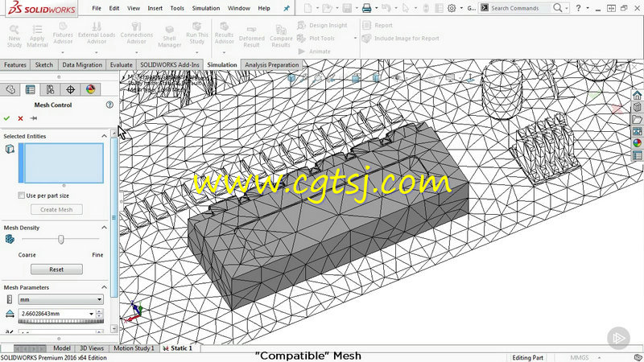
Task: Switch to the PropertyManager tab icon
Action: click(30, 89)
